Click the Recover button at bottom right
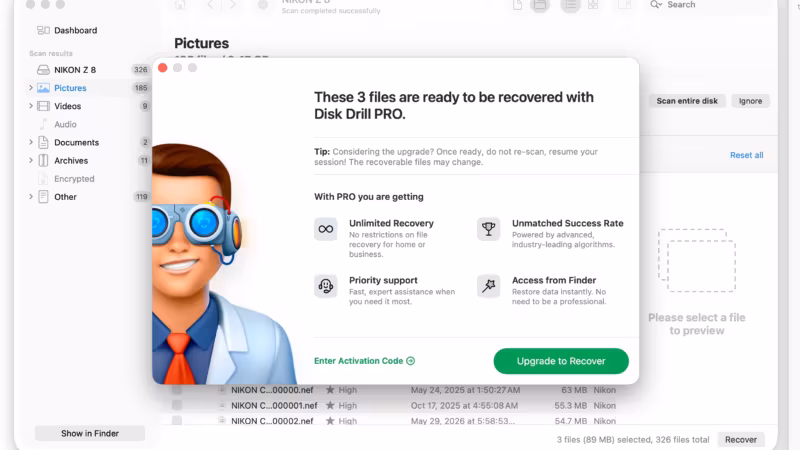The height and width of the screenshot is (450, 800). (x=741, y=439)
